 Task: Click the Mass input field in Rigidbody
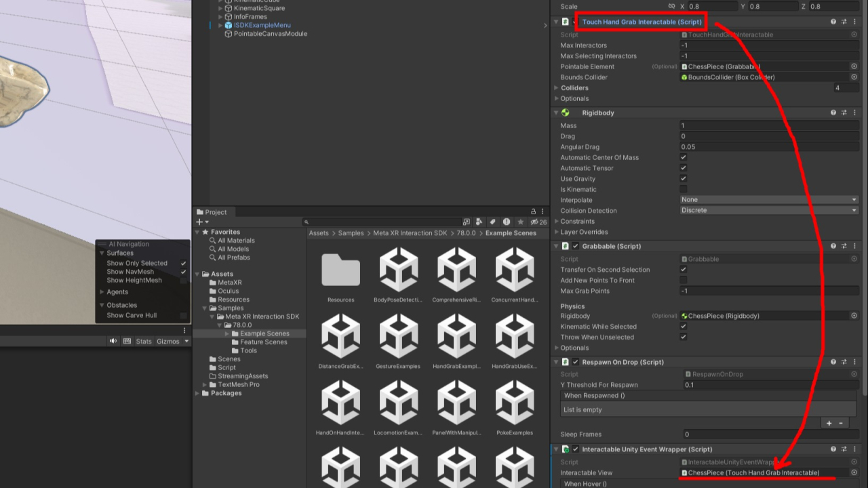[769, 125]
